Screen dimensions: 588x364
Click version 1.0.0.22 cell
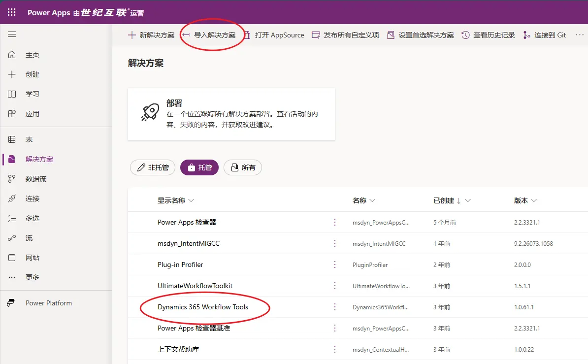[524, 349]
